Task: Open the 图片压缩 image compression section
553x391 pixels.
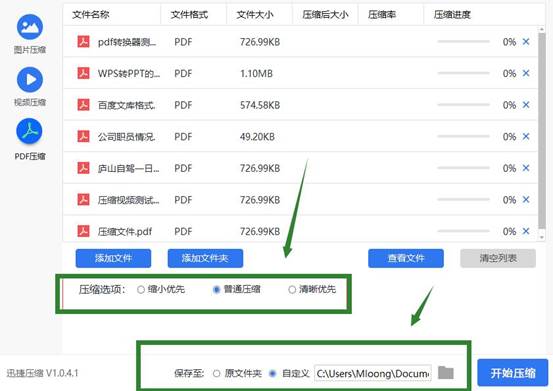Action: (x=30, y=27)
